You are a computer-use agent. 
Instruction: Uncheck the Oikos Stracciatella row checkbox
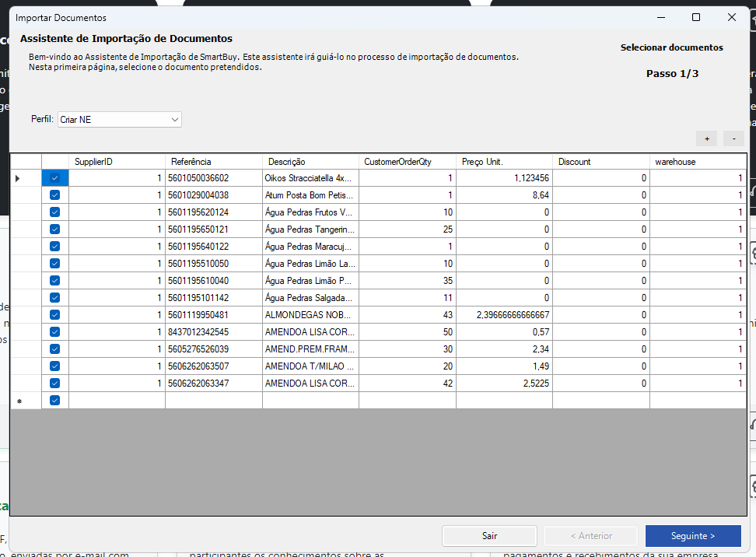pos(54,178)
